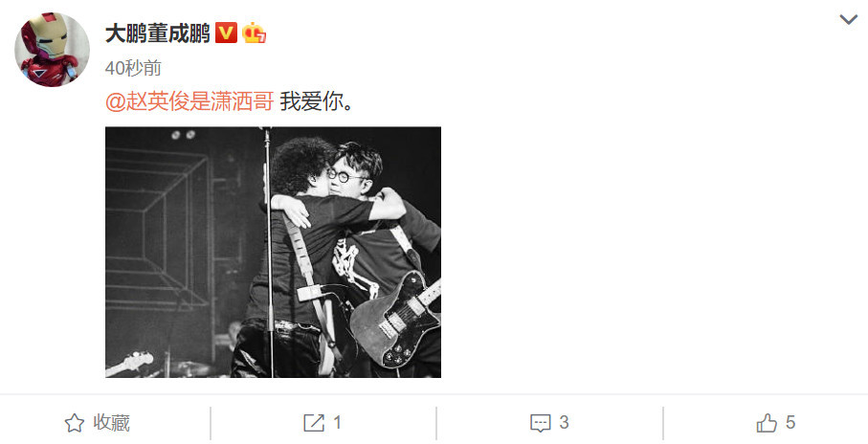868x444 pixels.
Task: Click the 收藏 collect label
Action: 111,422
